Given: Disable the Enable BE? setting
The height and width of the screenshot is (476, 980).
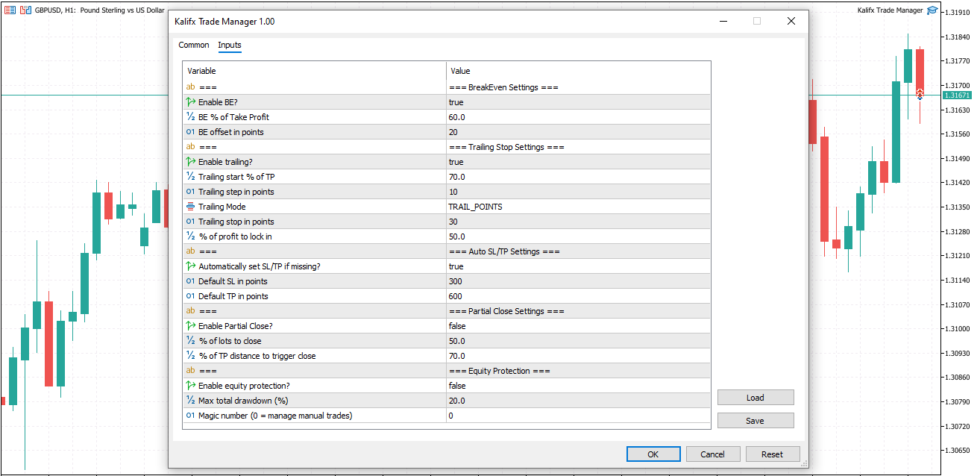Looking at the screenshot, I should point(522,102).
